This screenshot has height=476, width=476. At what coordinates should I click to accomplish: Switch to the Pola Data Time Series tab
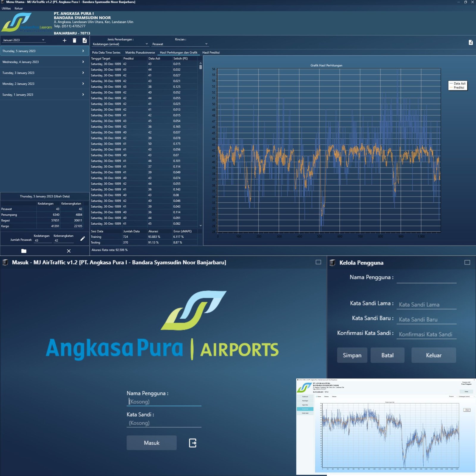[106, 53]
